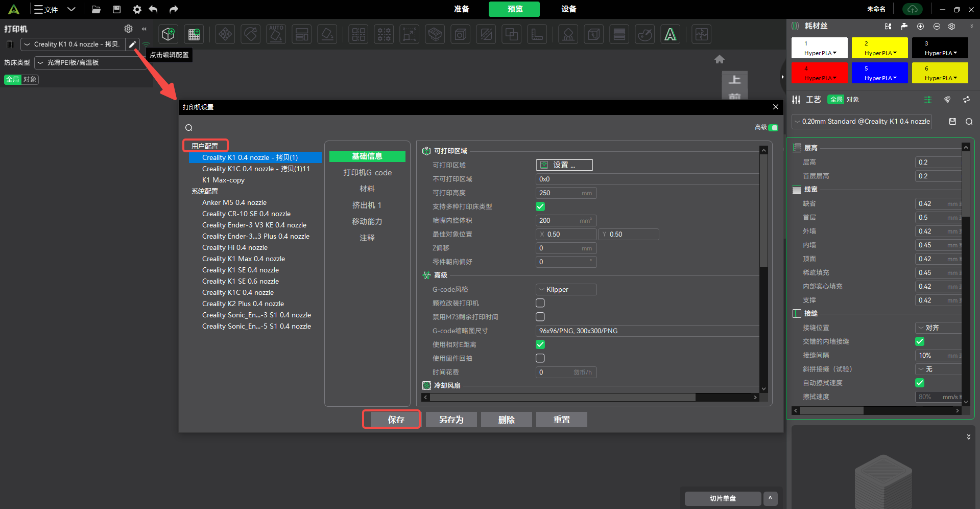Switch printer panel to 对象 mode
Screen dimensions: 980x509
click(x=30, y=79)
